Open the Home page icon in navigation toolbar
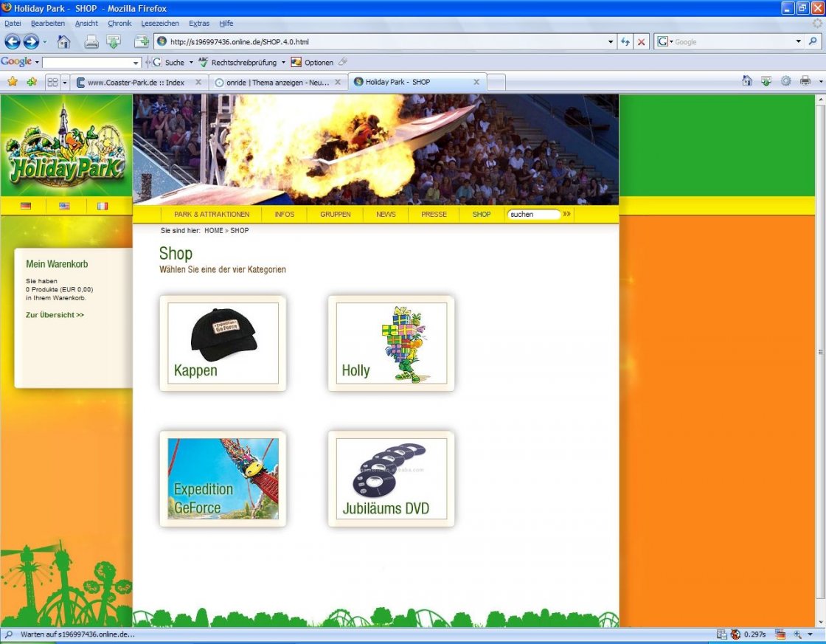 63,41
